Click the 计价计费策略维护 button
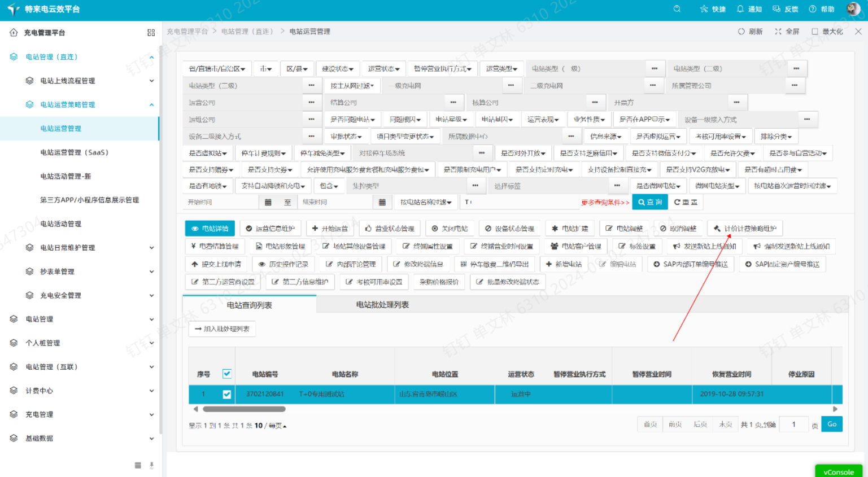 tap(745, 229)
